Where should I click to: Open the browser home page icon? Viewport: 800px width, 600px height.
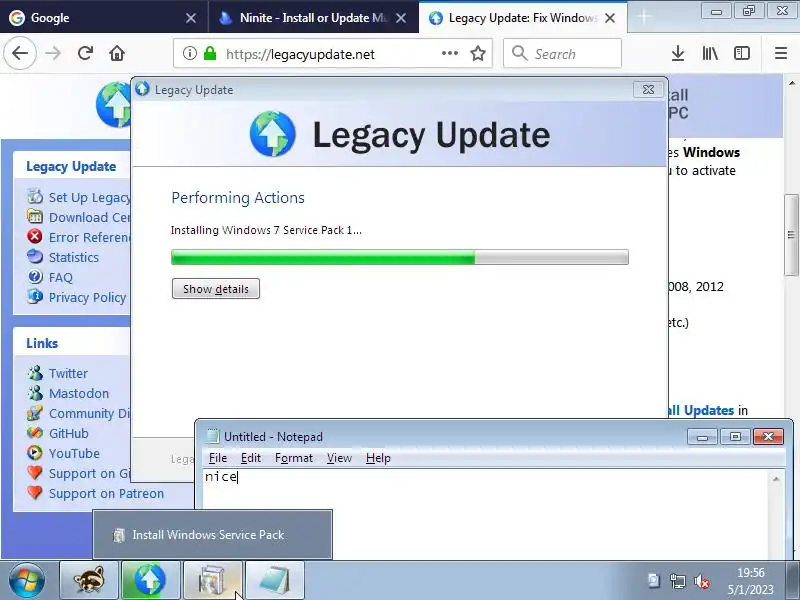tap(117, 53)
